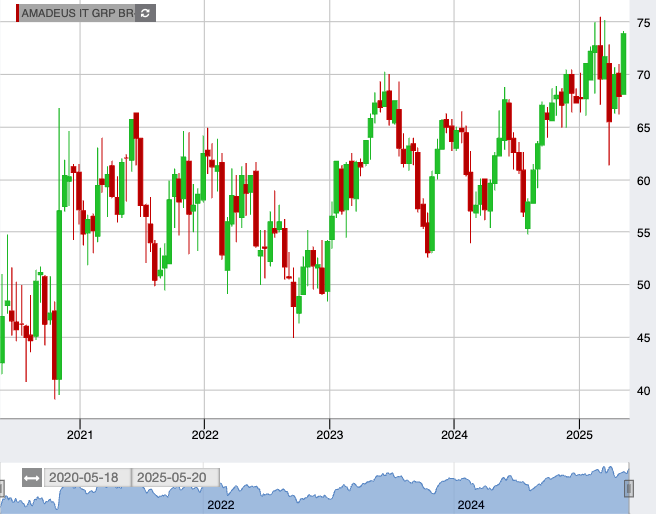Click the 60 price axis label
Screen dimensions: 659x518
(x=643, y=181)
